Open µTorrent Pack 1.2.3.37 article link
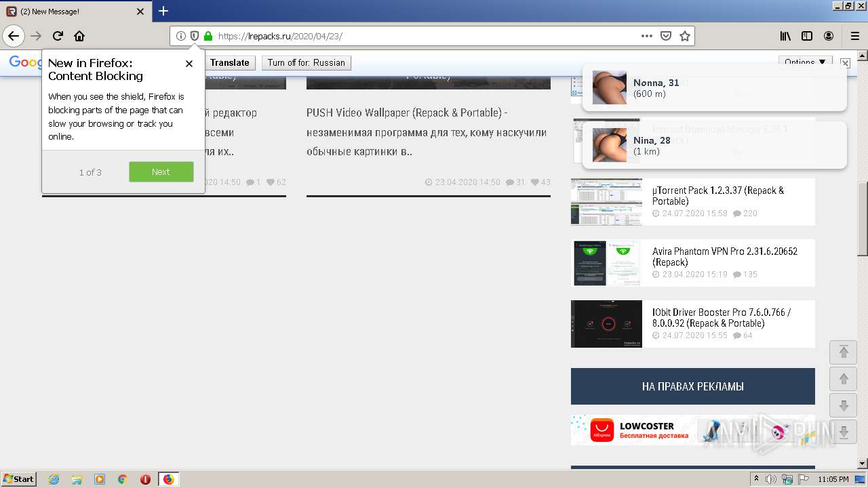This screenshot has height=488, width=868. (x=718, y=196)
